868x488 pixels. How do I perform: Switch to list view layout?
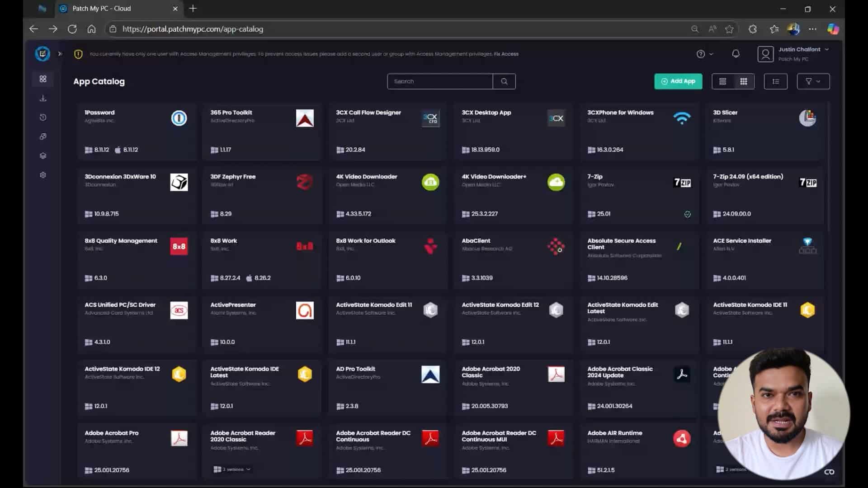pyautogui.click(x=722, y=81)
